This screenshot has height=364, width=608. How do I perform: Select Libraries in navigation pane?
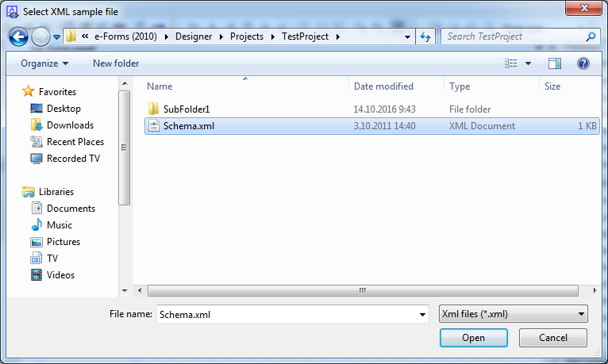56,192
